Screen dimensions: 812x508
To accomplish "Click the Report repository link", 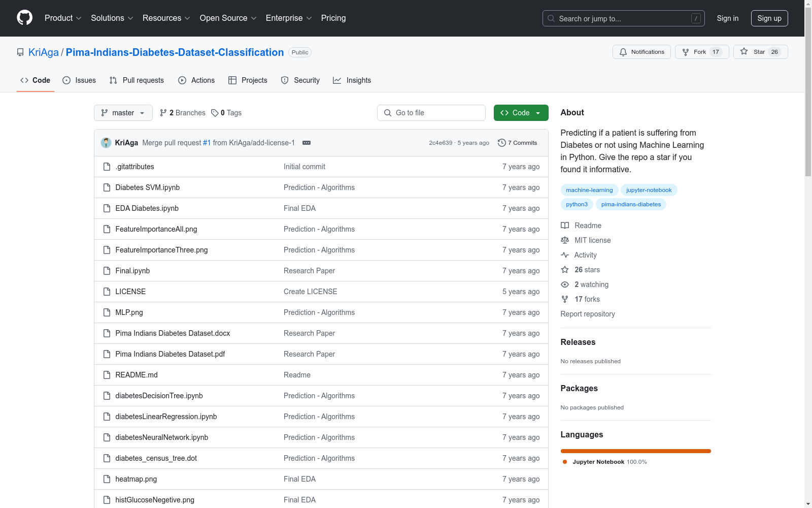I will pyautogui.click(x=588, y=314).
